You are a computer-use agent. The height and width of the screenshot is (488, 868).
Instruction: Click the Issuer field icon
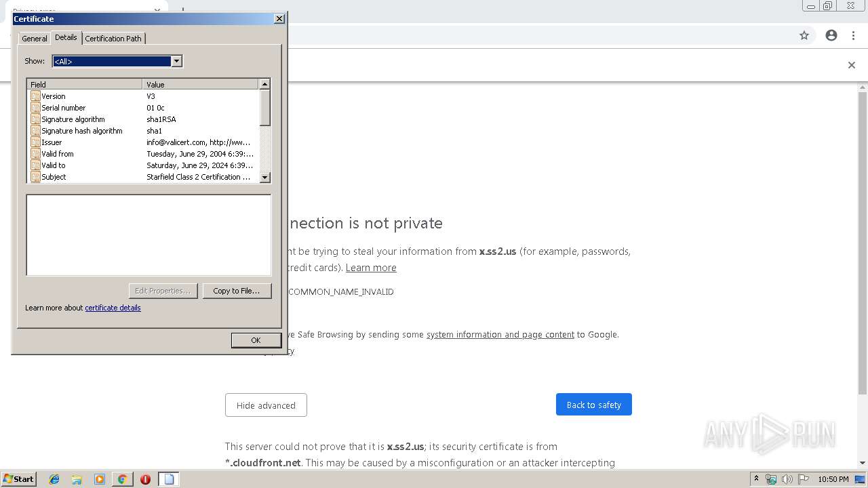click(35, 142)
